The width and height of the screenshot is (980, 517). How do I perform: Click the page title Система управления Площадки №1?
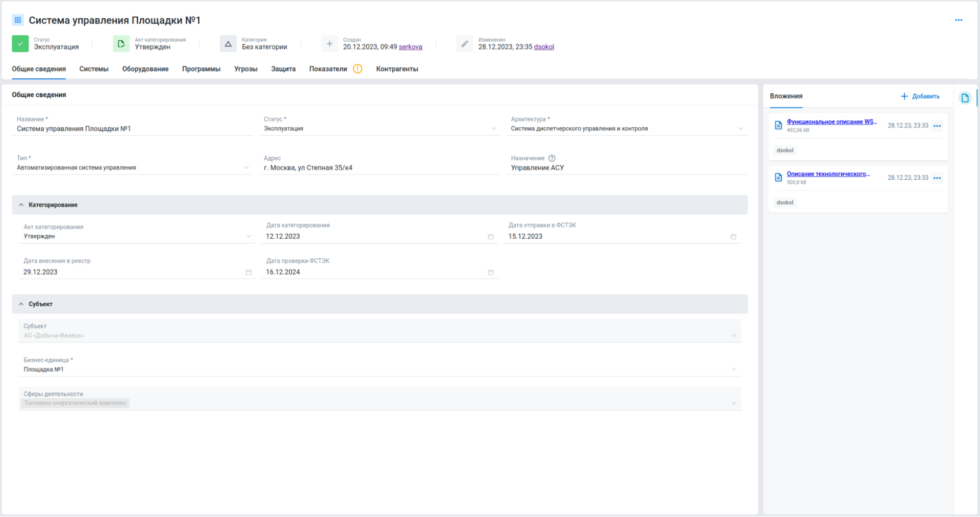tap(115, 20)
